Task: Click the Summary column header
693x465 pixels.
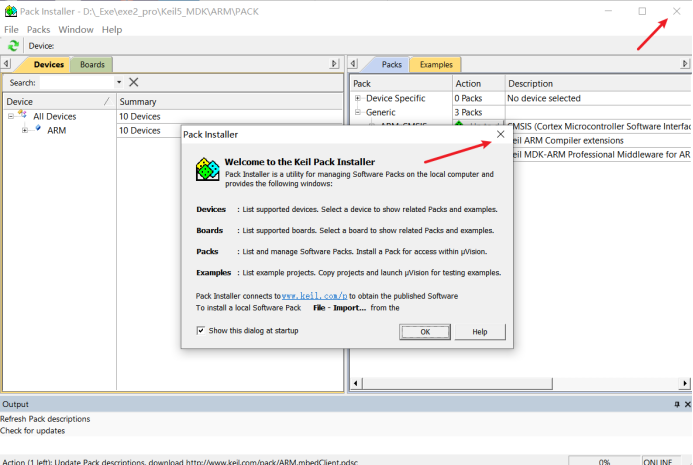Action: point(229,102)
